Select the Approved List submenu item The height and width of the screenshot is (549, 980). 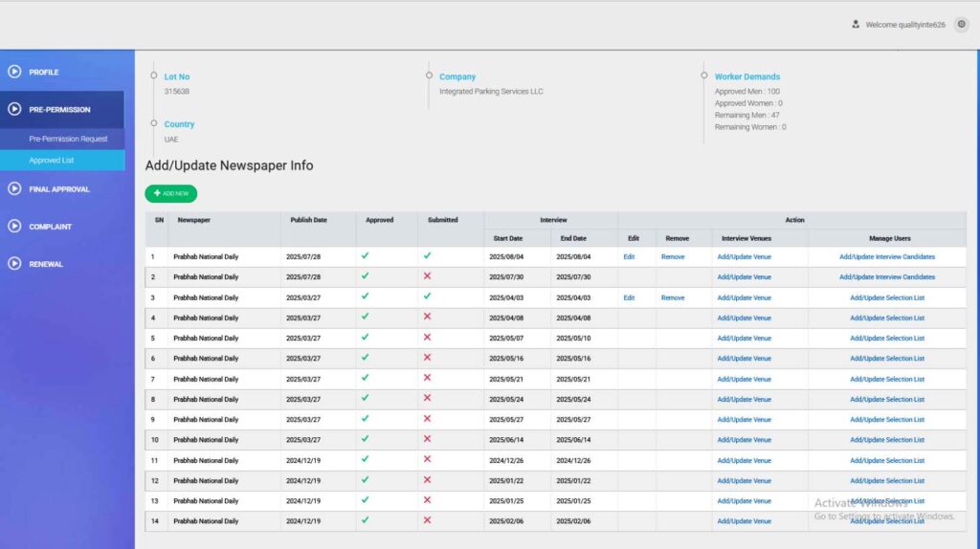click(x=52, y=161)
